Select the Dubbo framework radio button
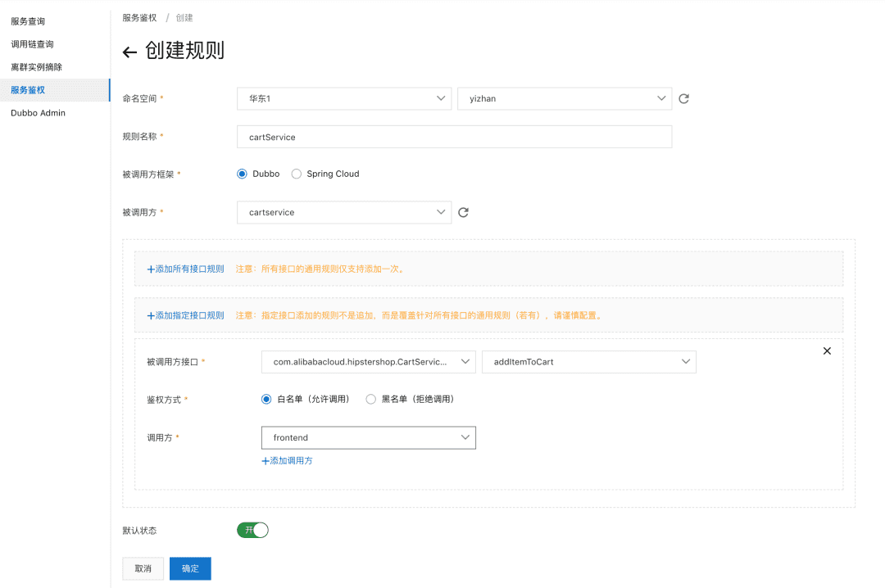885x588 pixels. [242, 174]
